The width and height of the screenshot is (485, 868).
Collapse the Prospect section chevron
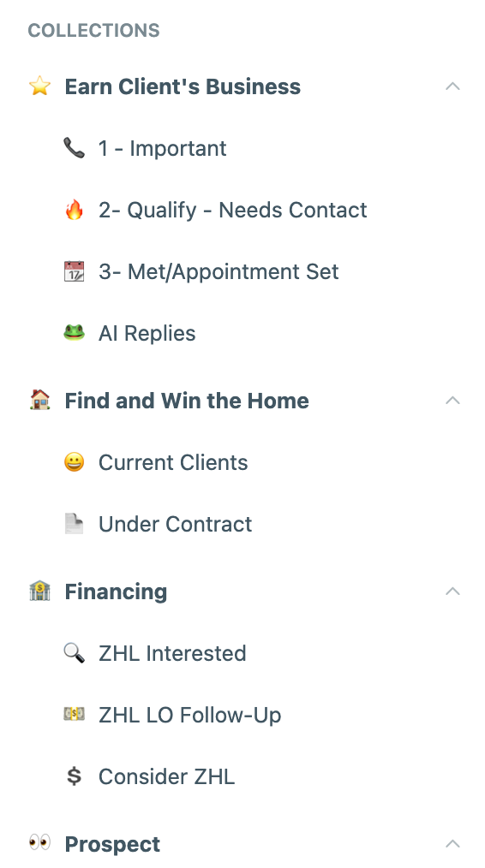tap(452, 844)
